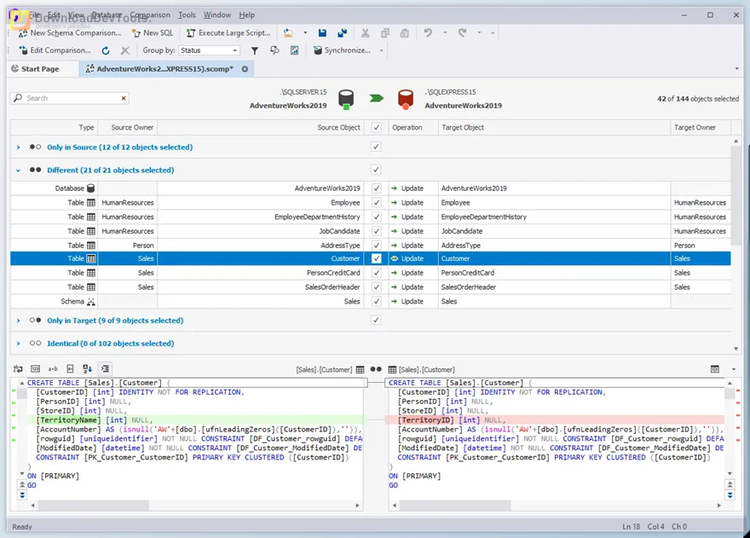Open the Redo history dropdown arrow
Viewport: 750px width, 538px height.
click(479, 33)
